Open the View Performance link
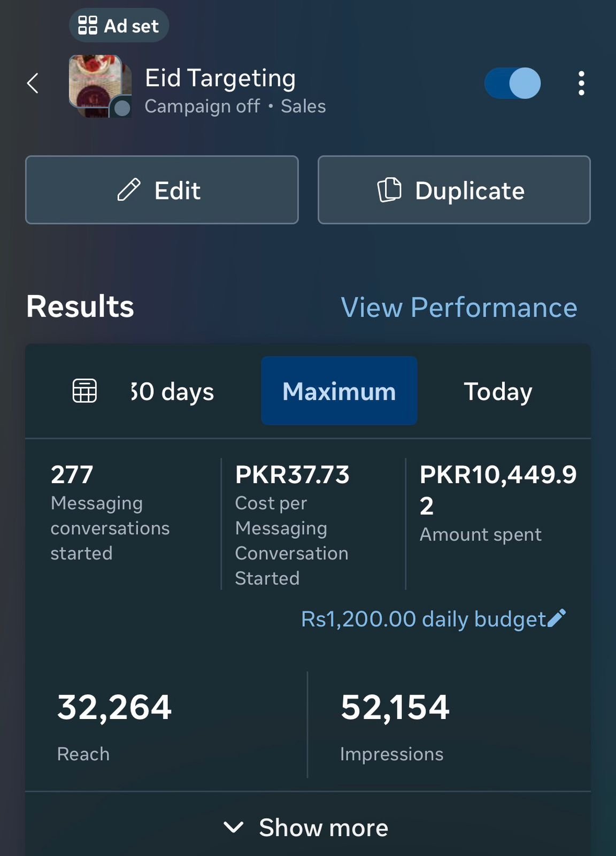Screen dimensions: 616x856 click(459, 308)
